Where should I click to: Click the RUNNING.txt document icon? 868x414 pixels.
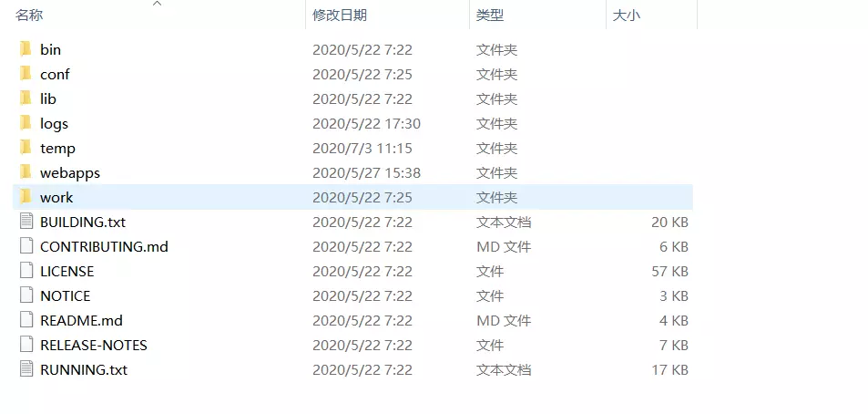(x=26, y=369)
